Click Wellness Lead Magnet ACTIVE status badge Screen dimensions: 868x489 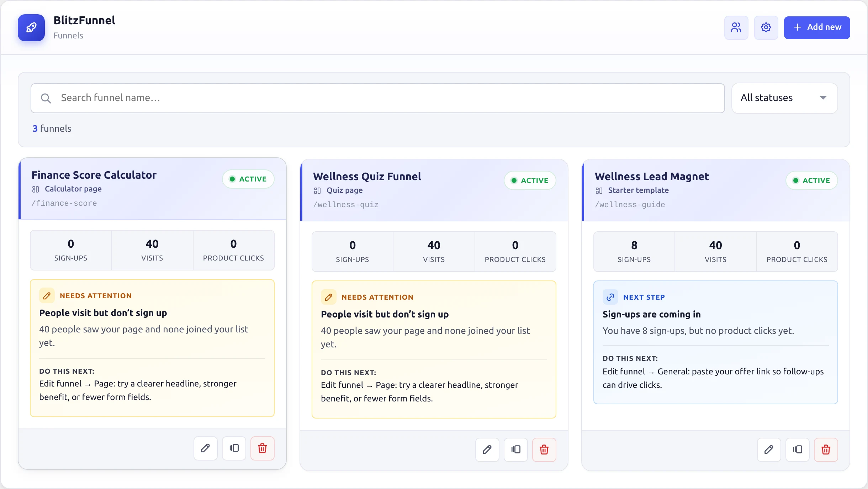[x=811, y=180]
